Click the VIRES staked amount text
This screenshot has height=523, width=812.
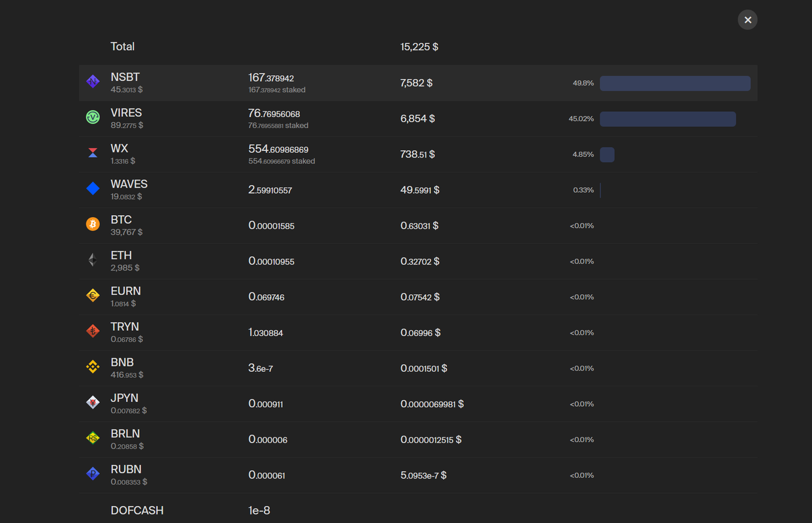[278, 126]
